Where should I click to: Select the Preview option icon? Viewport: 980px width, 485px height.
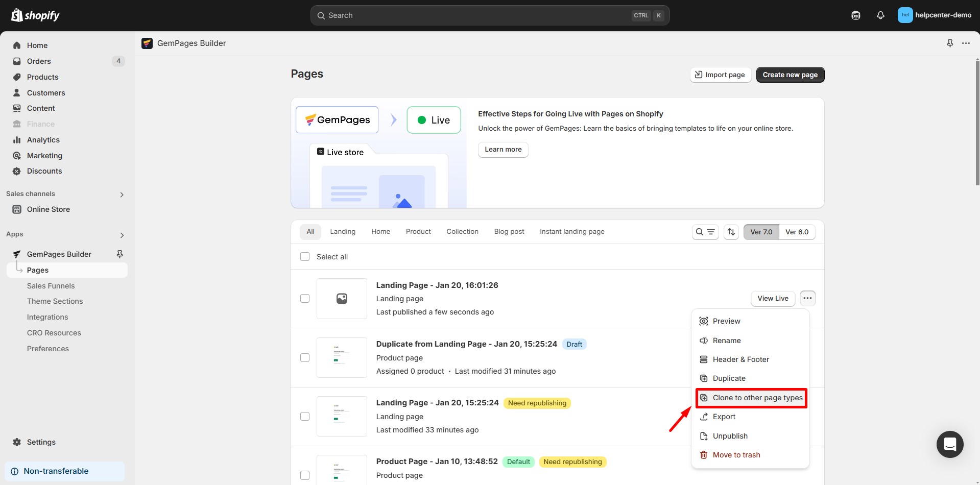(703, 321)
